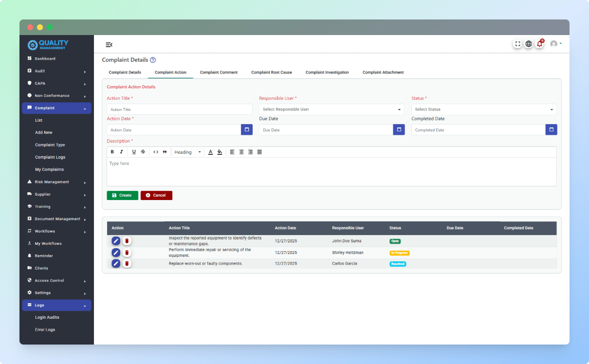Open the text highlight color tool

(x=220, y=152)
